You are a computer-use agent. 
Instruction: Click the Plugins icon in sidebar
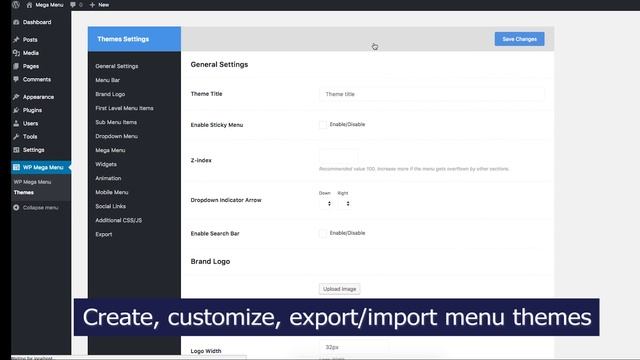click(16, 110)
